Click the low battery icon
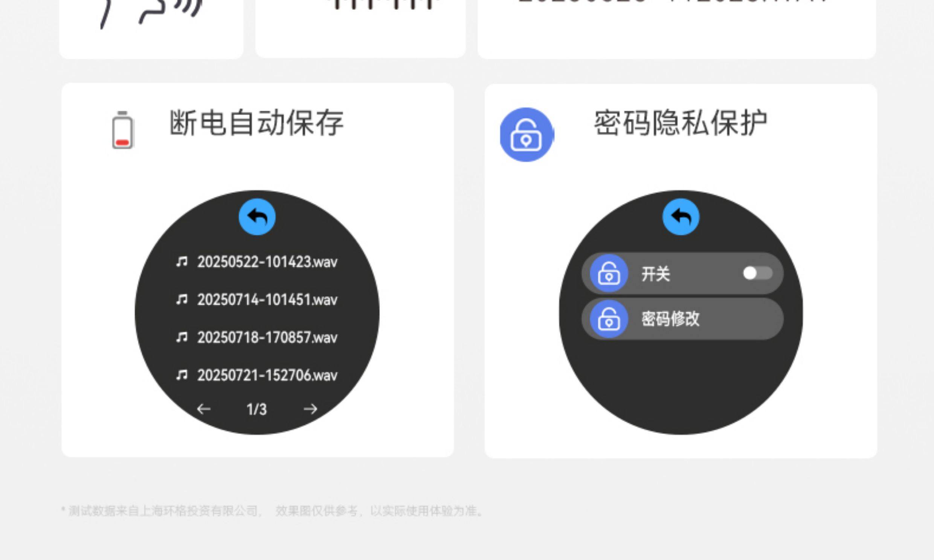The width and height of the screenshot is (934, 560). pos(122,130)
